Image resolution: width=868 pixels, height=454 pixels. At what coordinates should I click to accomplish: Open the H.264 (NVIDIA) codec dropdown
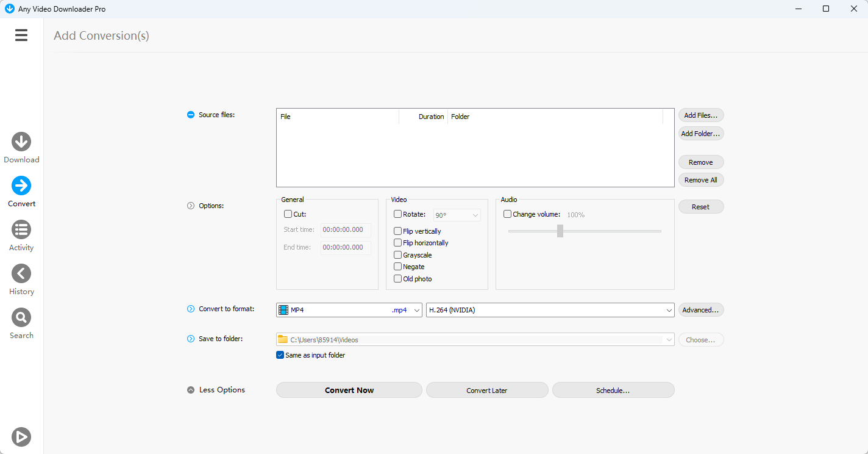tap(550, 310)
